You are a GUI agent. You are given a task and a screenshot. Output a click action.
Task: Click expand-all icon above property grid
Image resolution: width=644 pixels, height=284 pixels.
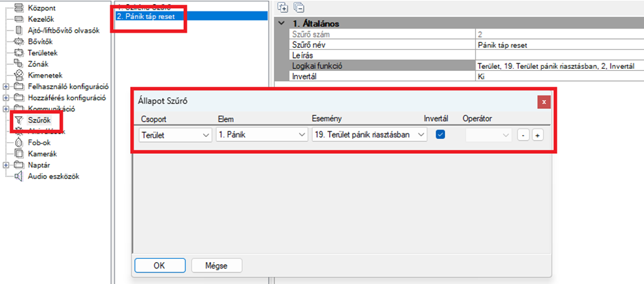pyautogui.click(x=283, y=7)
